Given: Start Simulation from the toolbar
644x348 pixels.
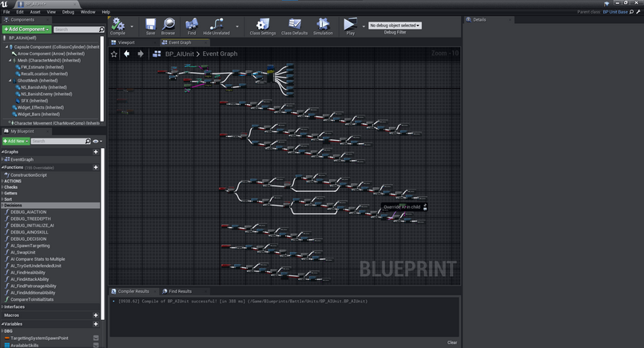Looking at the screenshot, I should [323, 26].
